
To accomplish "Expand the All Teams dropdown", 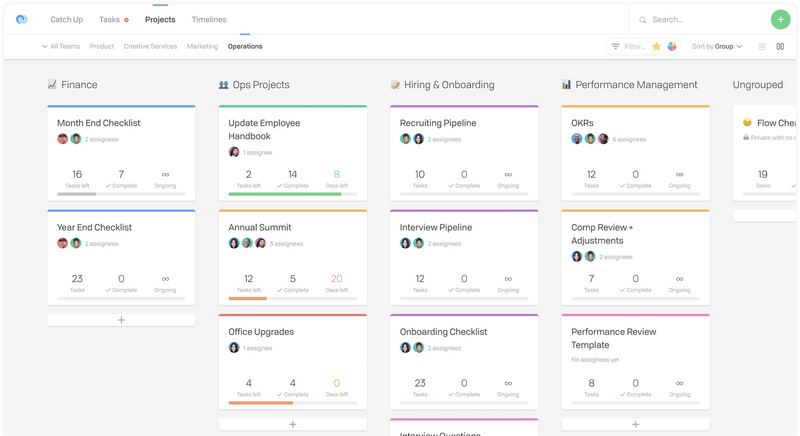I will [x=61, y=46].
